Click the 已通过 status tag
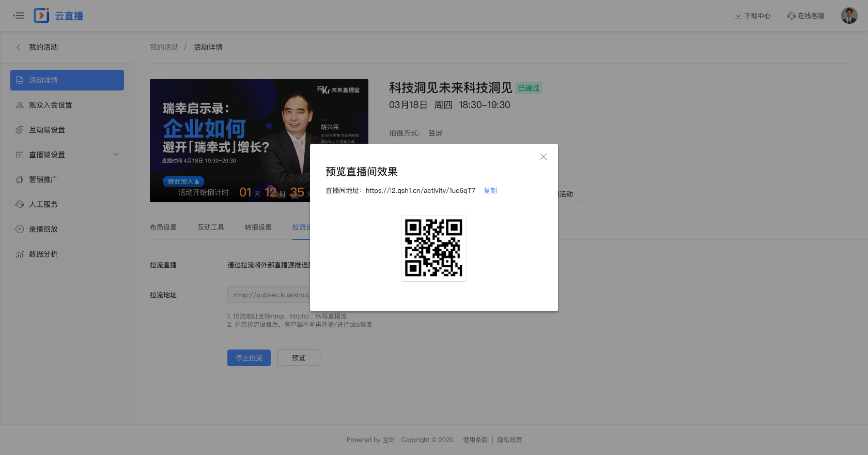The image size is (868, 455). [529, 88]
